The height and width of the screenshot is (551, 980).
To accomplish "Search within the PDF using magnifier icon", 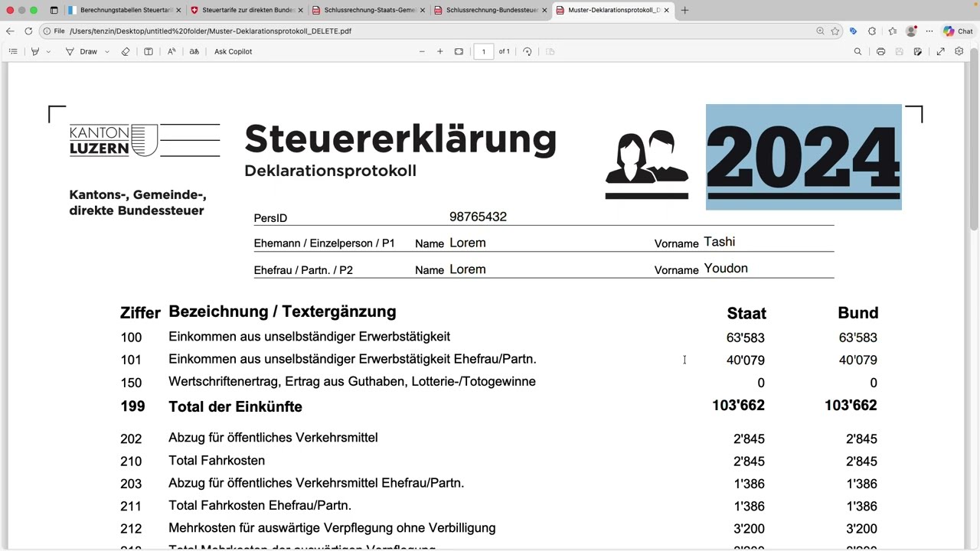I will 857,51.
